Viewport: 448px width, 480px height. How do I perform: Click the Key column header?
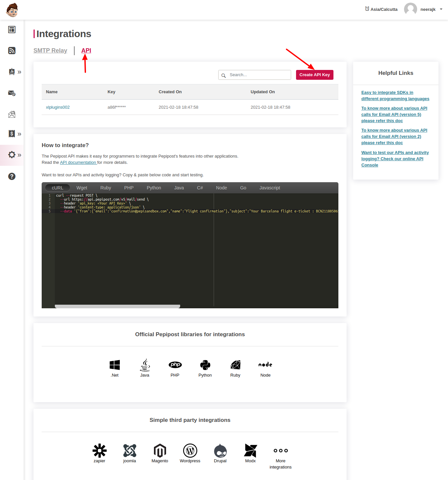pos(111,92)
